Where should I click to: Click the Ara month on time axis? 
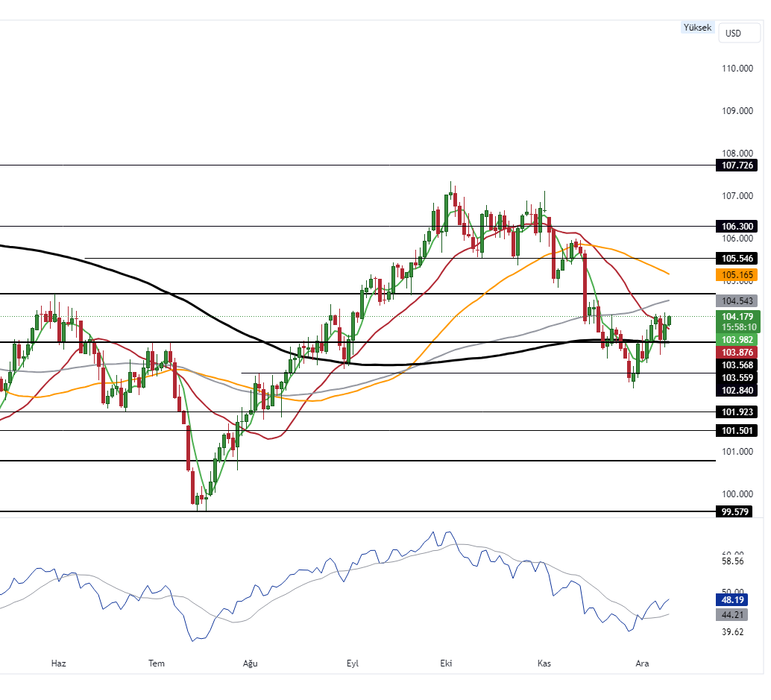[641, 663]
